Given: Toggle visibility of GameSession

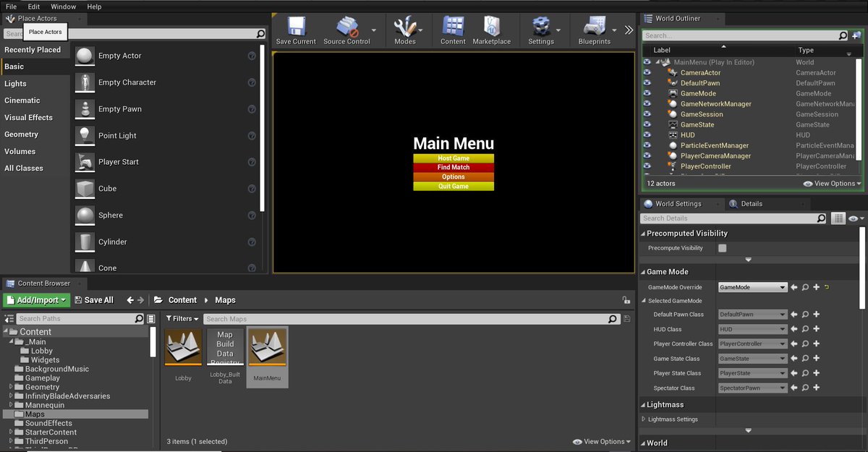Looking at the screenshot, I should 647,114.
